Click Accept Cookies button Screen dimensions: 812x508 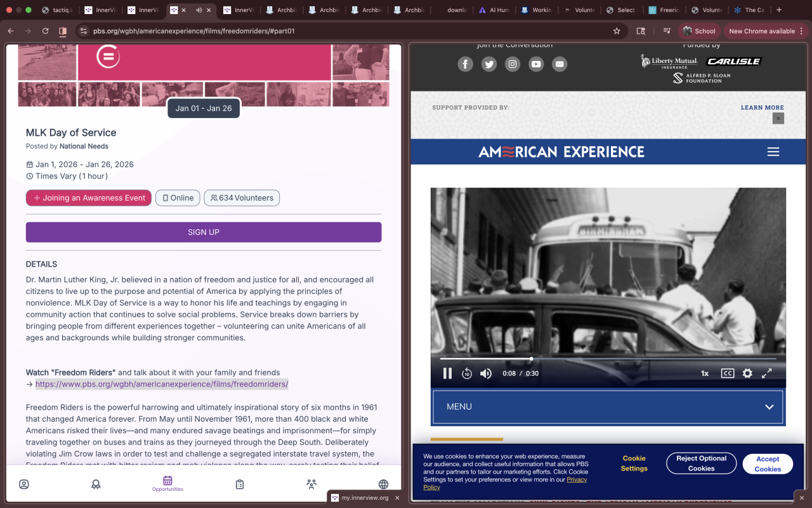pos(768,464)
